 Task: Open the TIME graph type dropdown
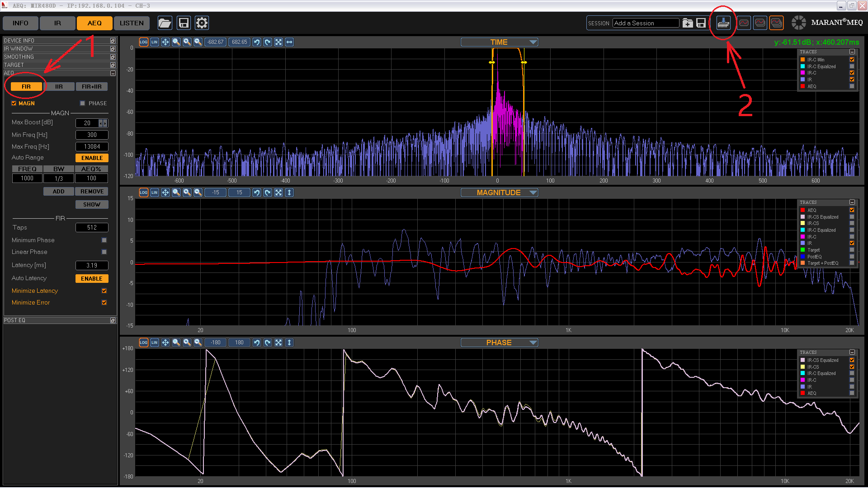(533, 42)
